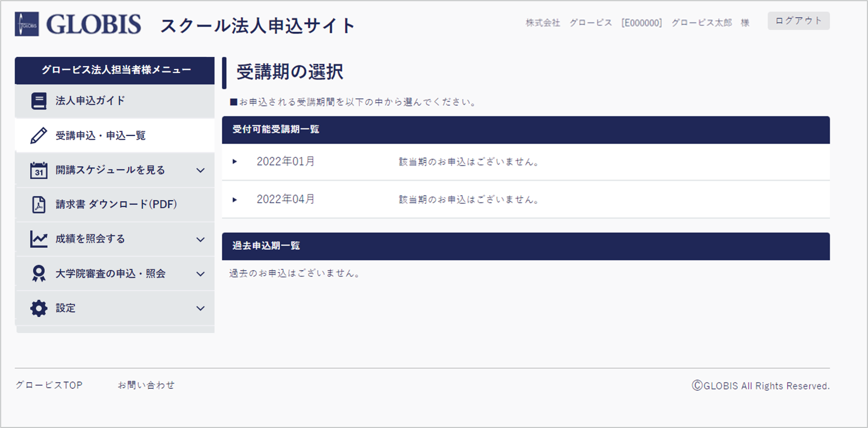Click the スクール法人申込サイト title
The image size is (868, 428).
[x=258, y=26]
